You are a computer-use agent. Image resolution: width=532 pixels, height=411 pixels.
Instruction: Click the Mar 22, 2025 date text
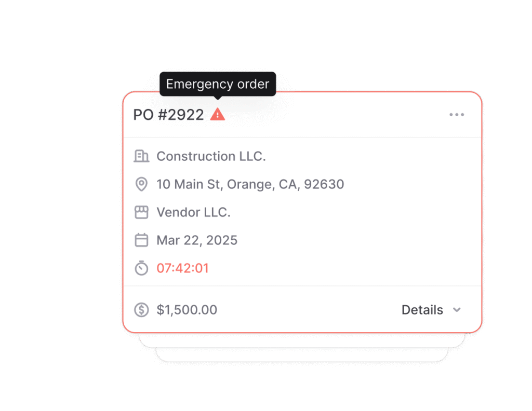tap(197, 240)
